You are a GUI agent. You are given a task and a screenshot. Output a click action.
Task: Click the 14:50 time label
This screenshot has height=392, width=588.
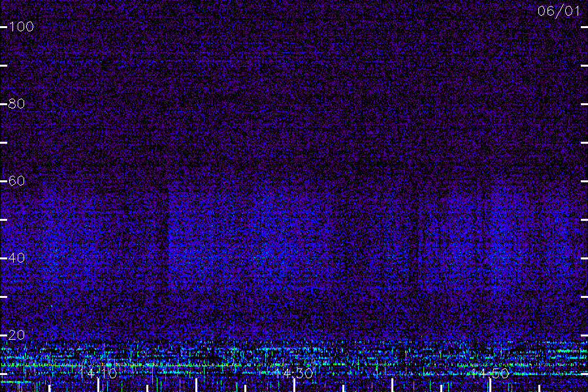point(489,373)
